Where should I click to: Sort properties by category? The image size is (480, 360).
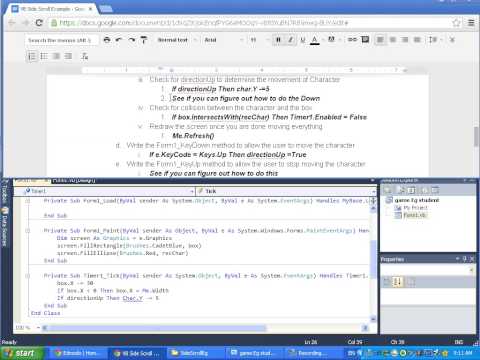(386, 282)
